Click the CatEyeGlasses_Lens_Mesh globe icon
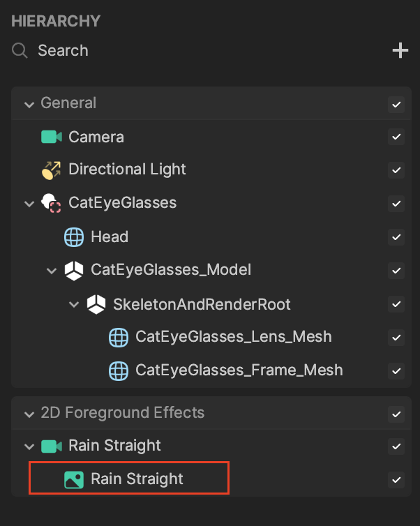Viewport: 420px width, 526px height. 119,338
